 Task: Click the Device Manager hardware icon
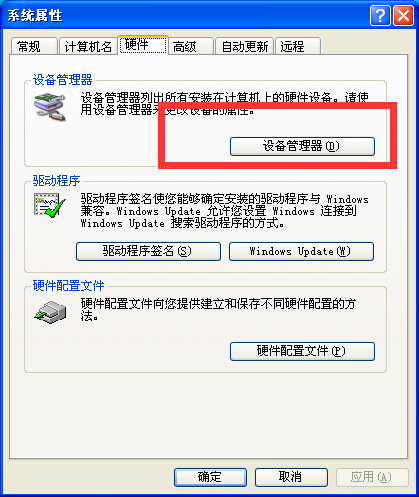[50, 106]
